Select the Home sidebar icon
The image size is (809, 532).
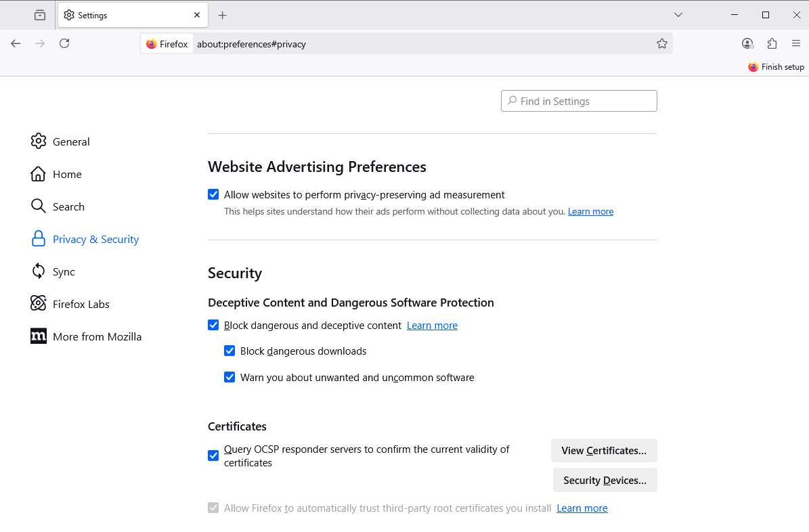[39, 173]
